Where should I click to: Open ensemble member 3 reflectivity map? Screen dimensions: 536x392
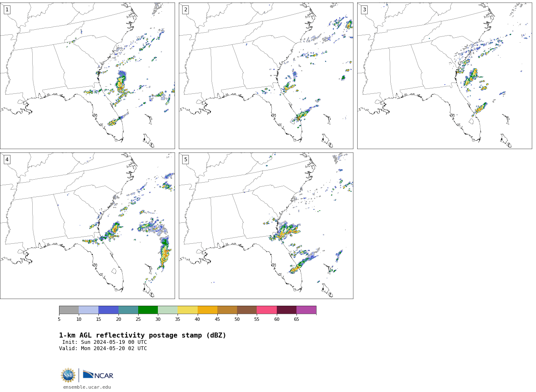[x=445, y=76]
